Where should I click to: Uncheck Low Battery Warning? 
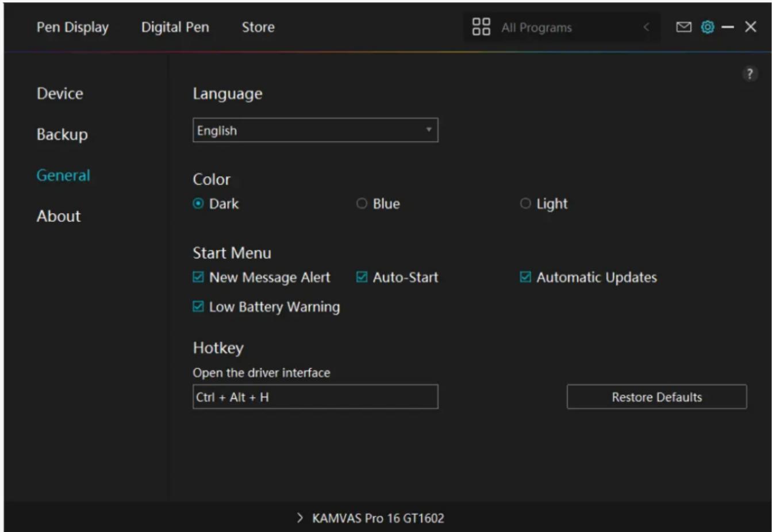coord(198,306)
